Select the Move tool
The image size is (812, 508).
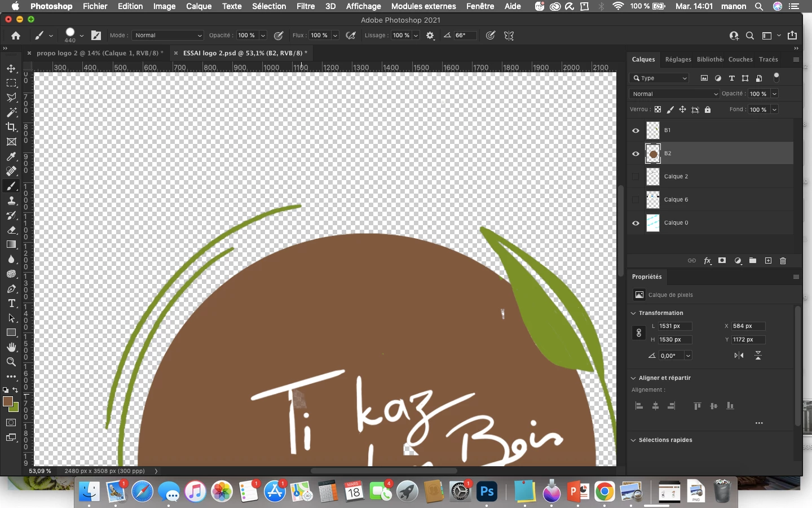click(x=11, y=68)
